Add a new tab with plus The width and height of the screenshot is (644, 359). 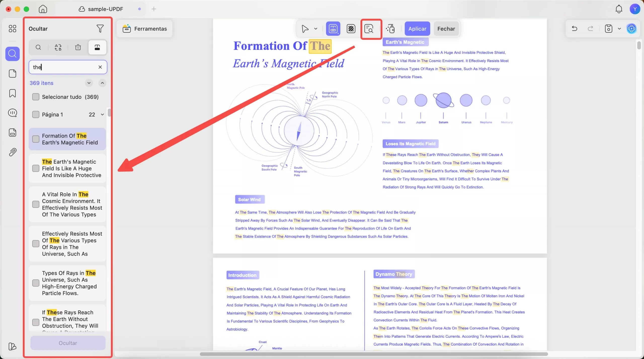coord(154,9)
